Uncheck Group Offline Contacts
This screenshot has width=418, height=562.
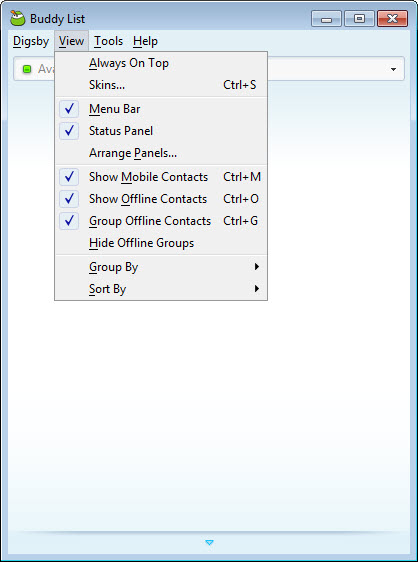[161, 221]
